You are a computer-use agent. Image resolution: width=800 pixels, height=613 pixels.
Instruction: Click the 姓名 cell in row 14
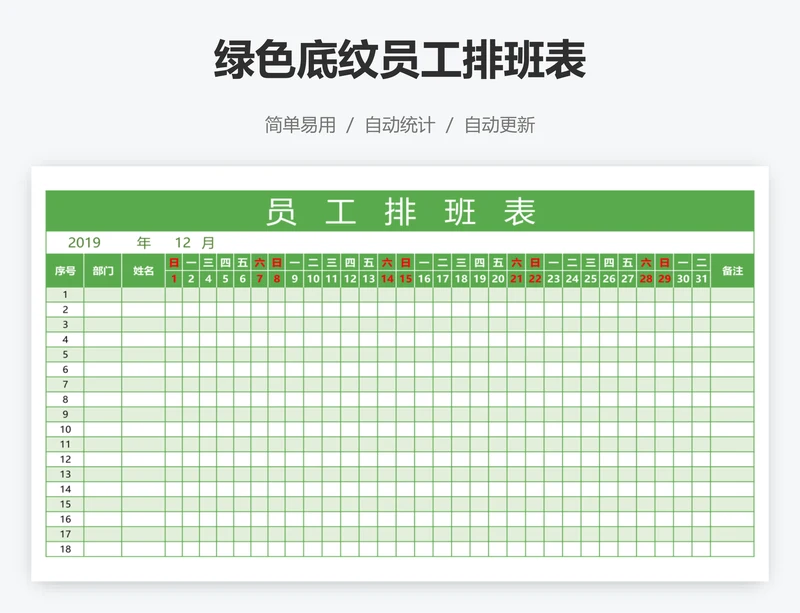143,489
